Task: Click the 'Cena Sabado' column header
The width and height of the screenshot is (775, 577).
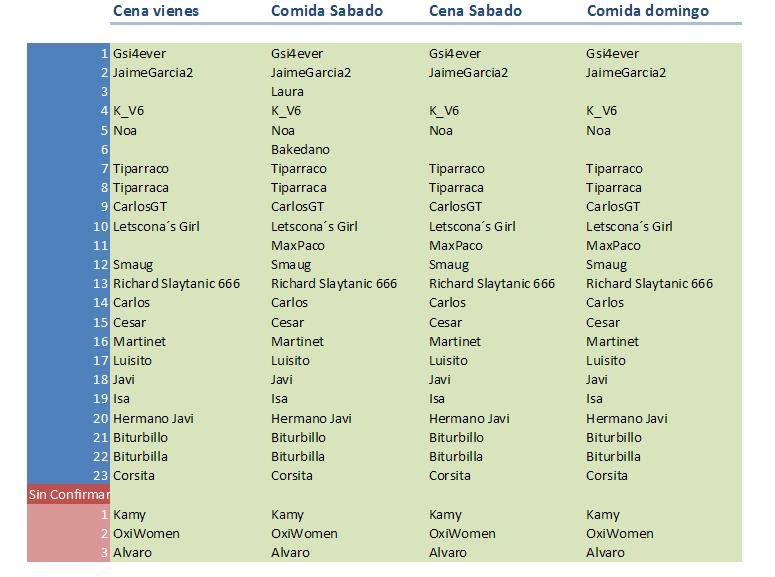Action: coord(475,11)
